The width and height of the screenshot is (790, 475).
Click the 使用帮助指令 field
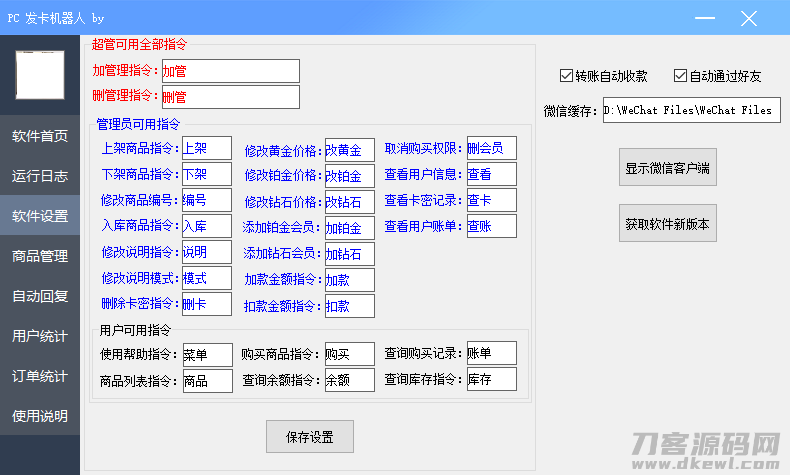pyautogui.click(x=208, y=355)
